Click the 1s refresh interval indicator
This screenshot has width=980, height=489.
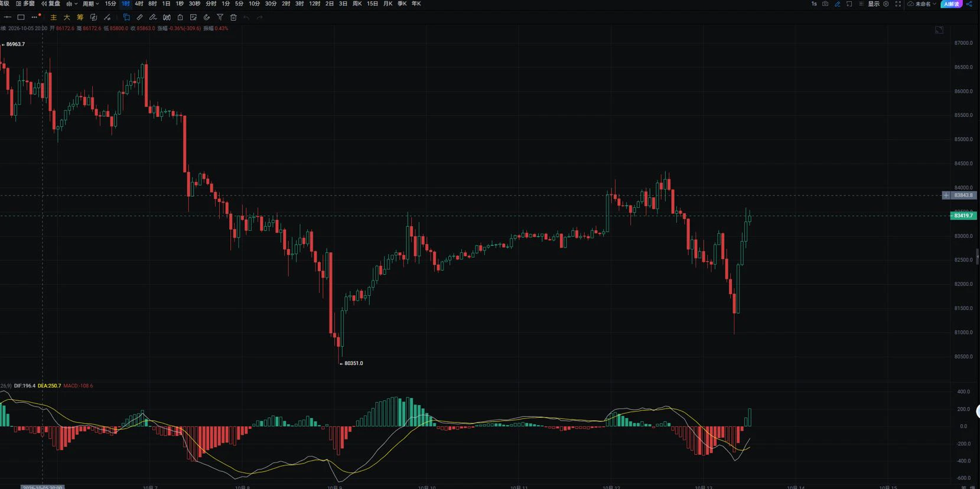click(x=814, y=4)
